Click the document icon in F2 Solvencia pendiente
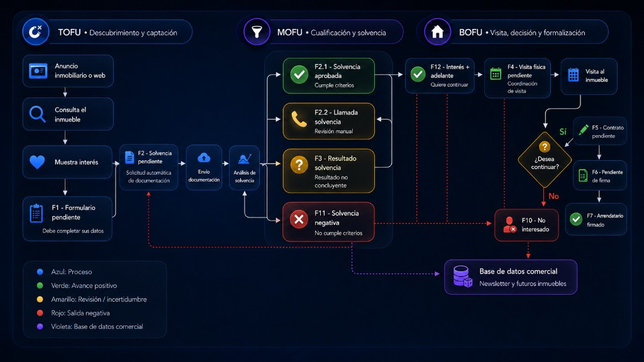The width and height of the screenshot is (644, 362). tap(130, 157)
